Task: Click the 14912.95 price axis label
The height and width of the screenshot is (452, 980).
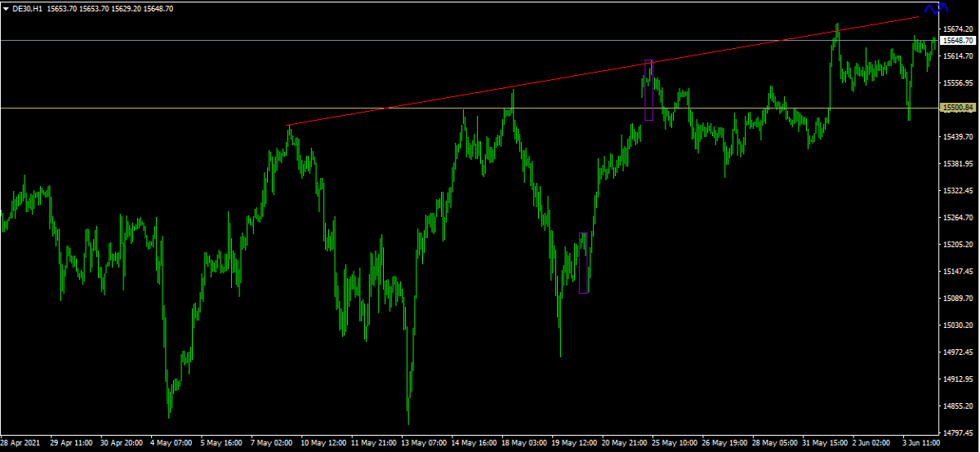Action: point(958,379)
